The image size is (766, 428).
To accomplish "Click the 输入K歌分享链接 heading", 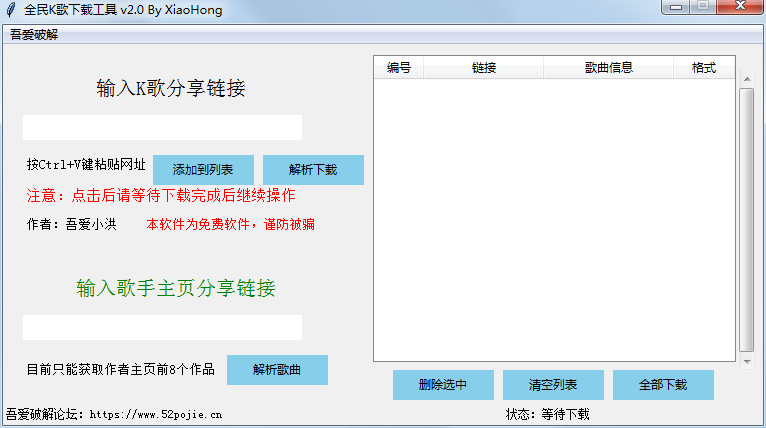I will pos(171,88).
